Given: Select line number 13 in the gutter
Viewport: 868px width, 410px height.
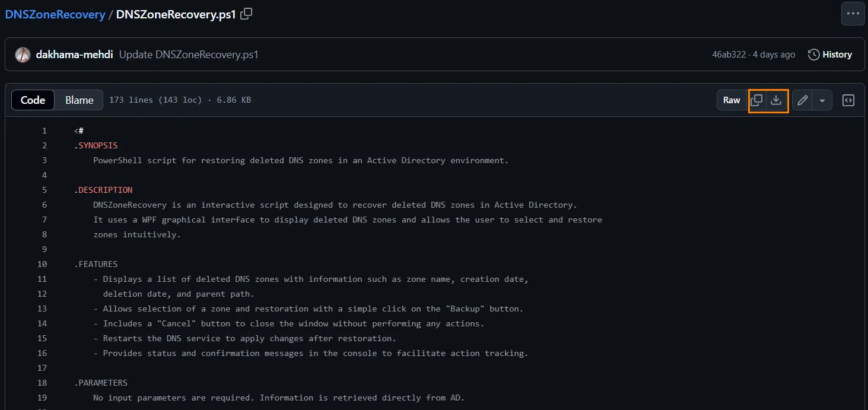Looking at the screenshot, I should 42,309.
